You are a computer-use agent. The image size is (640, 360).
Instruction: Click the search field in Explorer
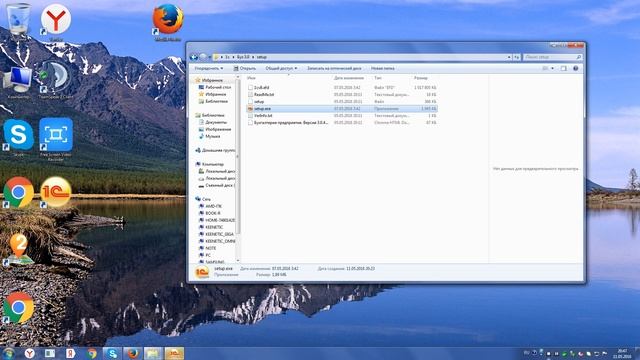tap(552, 57)
